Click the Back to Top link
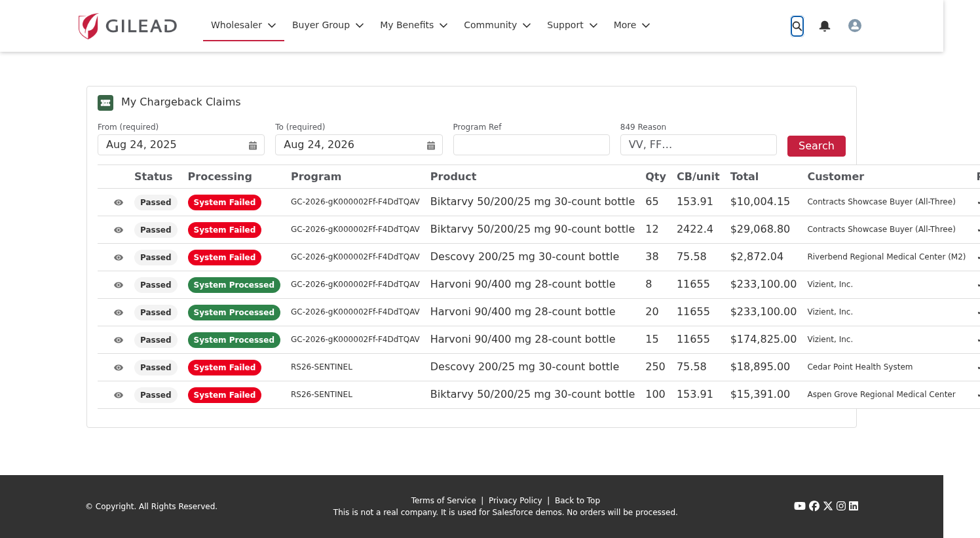 pos(577,501)
